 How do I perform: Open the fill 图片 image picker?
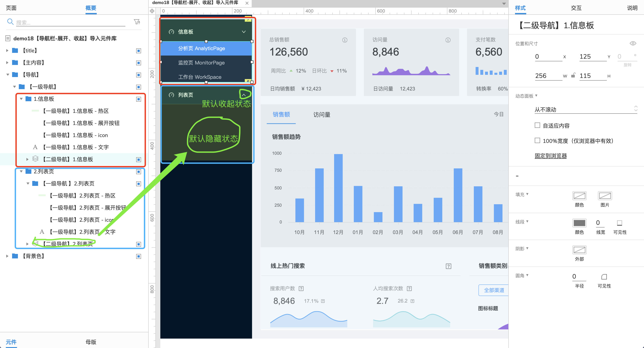tap(605, 195)
